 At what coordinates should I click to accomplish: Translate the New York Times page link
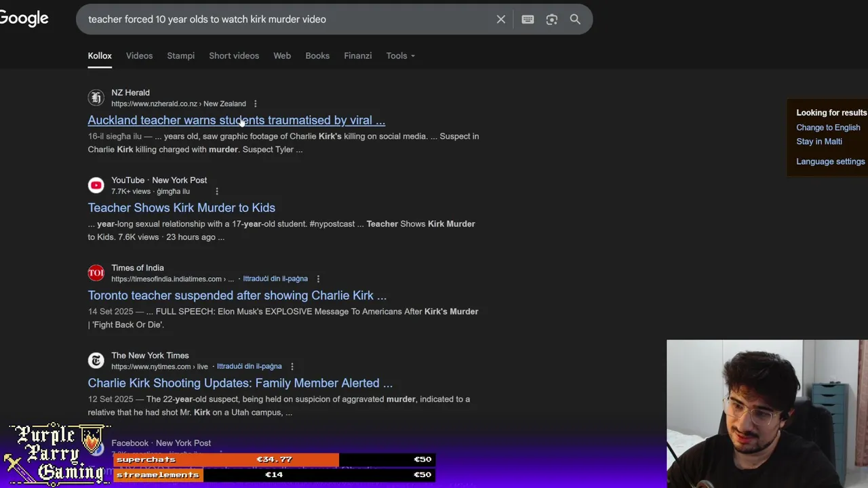coord(249,366)
